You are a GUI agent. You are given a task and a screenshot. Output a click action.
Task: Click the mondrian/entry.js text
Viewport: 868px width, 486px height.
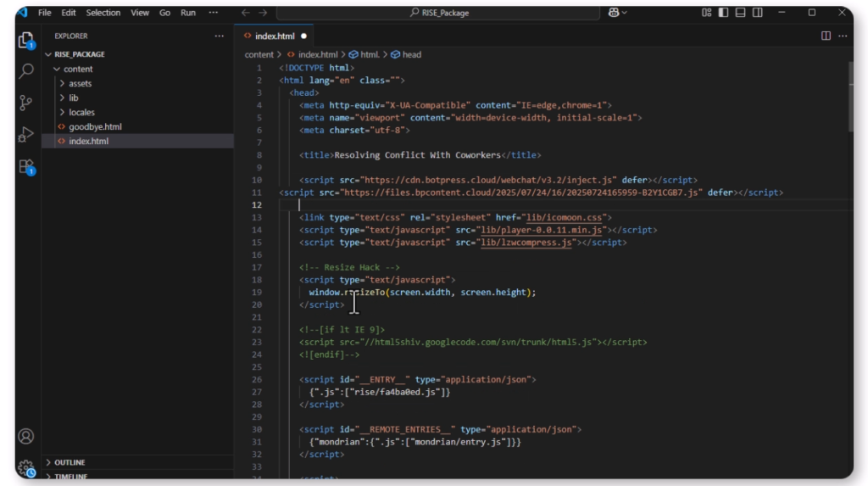click(458, 442)
